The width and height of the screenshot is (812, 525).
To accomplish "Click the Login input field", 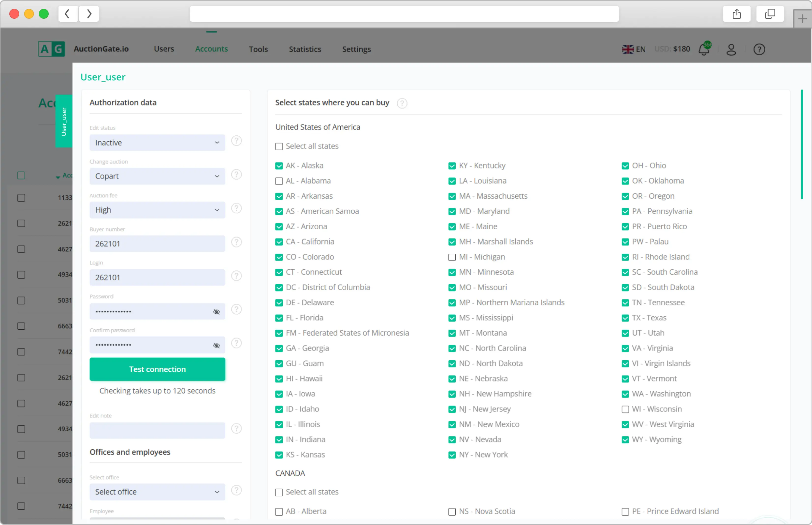I will [x=157, y=277].
